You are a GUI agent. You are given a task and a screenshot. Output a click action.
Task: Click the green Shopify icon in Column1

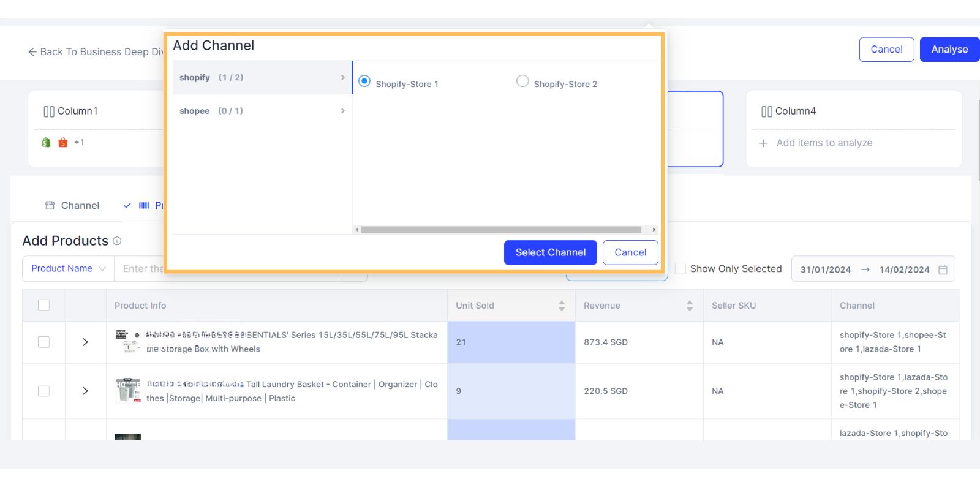pos(46,142)
